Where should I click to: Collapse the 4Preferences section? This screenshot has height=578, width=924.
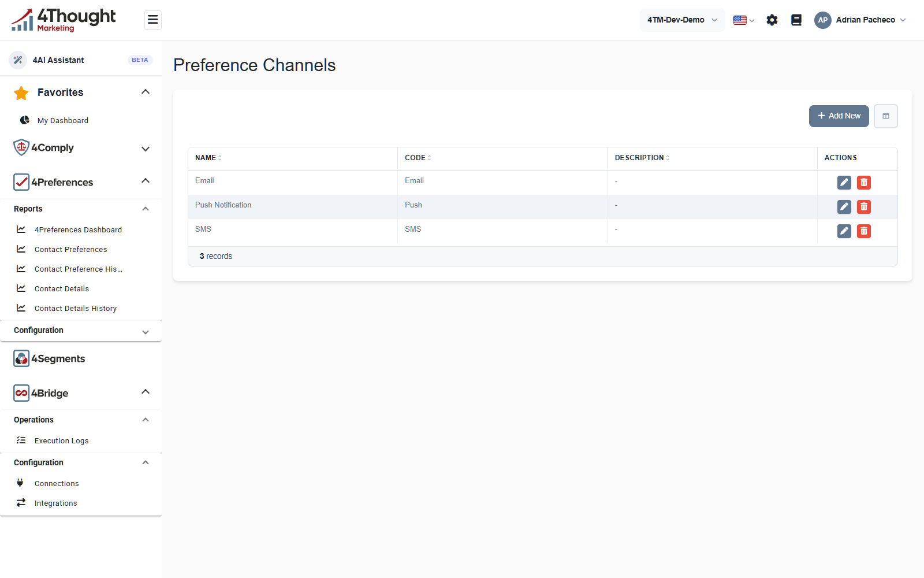pyautogui.click(x=146, y=181)
